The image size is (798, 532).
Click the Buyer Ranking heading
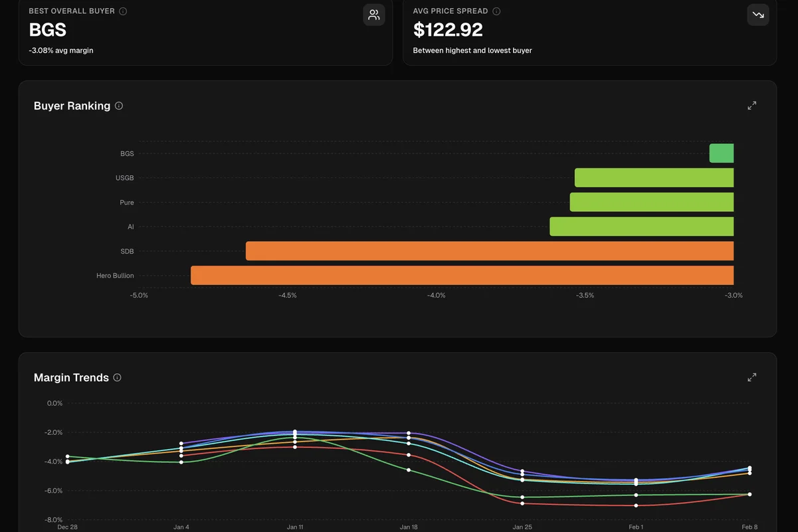(x=72, y=106)
